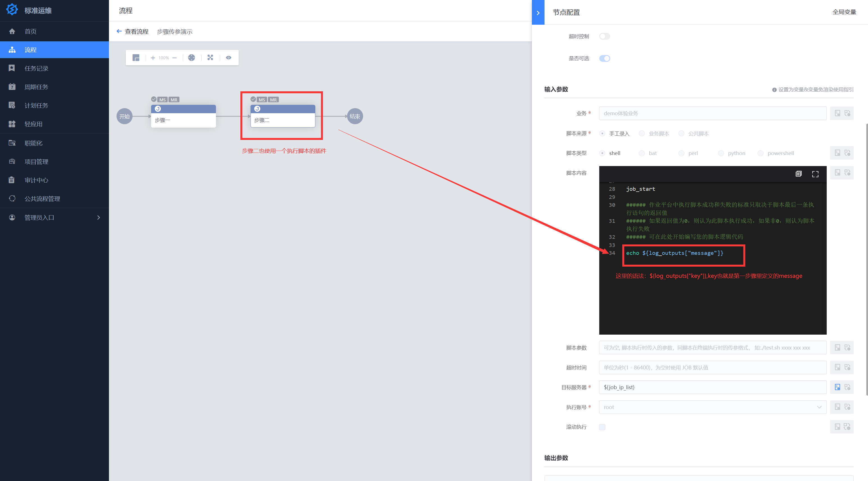Viewport: 868px width, 481px height.
Task: Copy script content with copy icon
Action: click(x=798, y=174)
